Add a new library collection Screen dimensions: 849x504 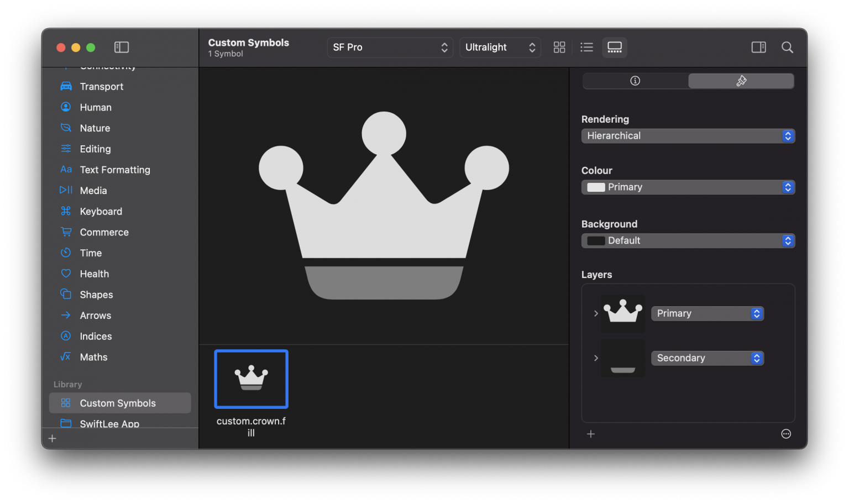click(x=53, y=439)
